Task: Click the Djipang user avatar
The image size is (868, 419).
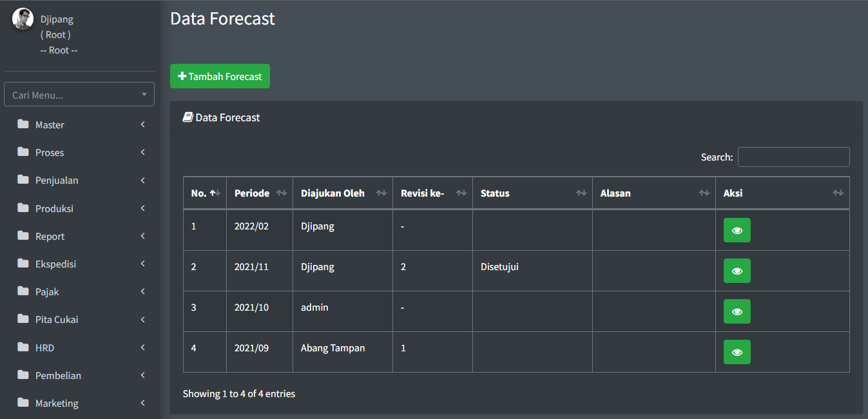Action: click(23, 19)
